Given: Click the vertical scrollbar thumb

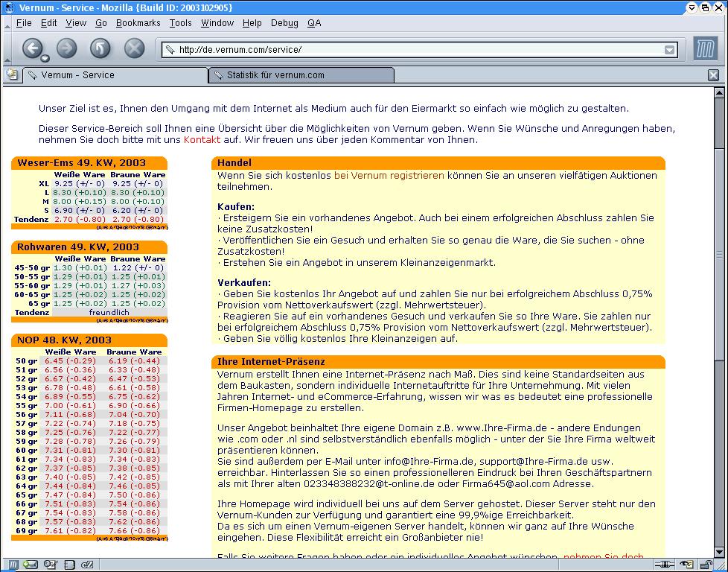Looking at the screenshot, I should tap(719, 253).
